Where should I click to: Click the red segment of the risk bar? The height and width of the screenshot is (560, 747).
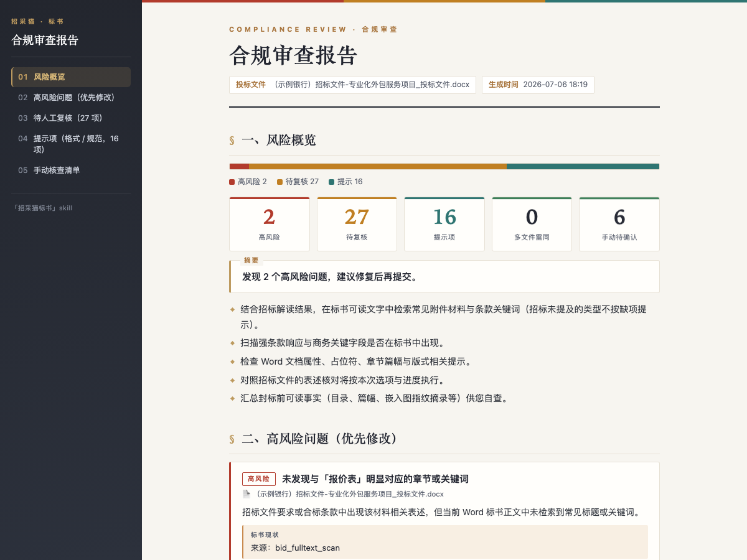pyautogui.click(x=239, y=166)
